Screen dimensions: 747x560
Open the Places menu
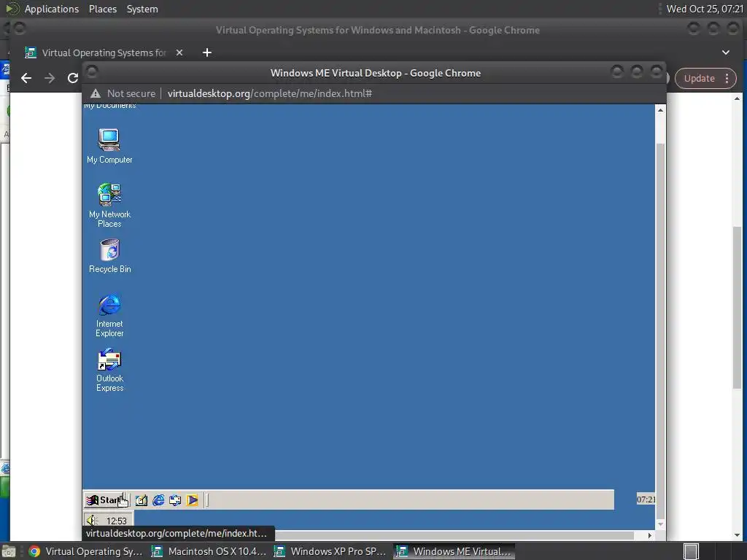[102, 9]
